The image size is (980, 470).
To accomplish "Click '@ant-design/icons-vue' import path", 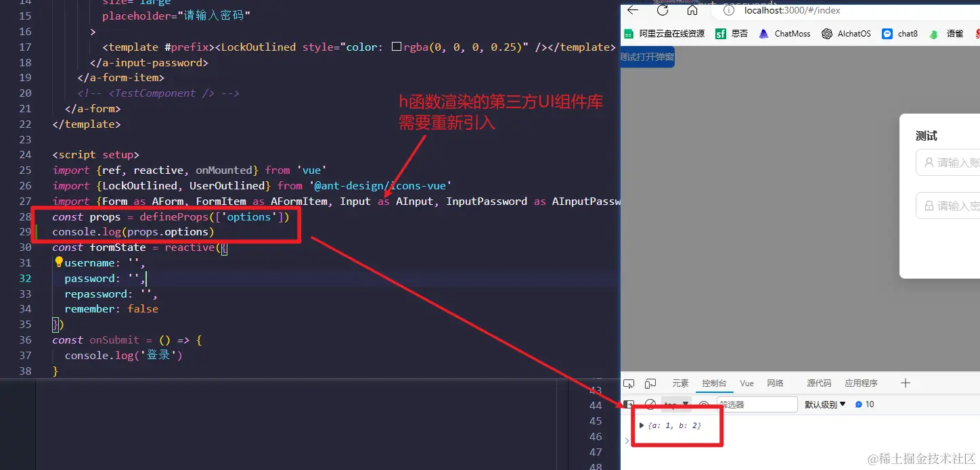I will pos(380,185).
